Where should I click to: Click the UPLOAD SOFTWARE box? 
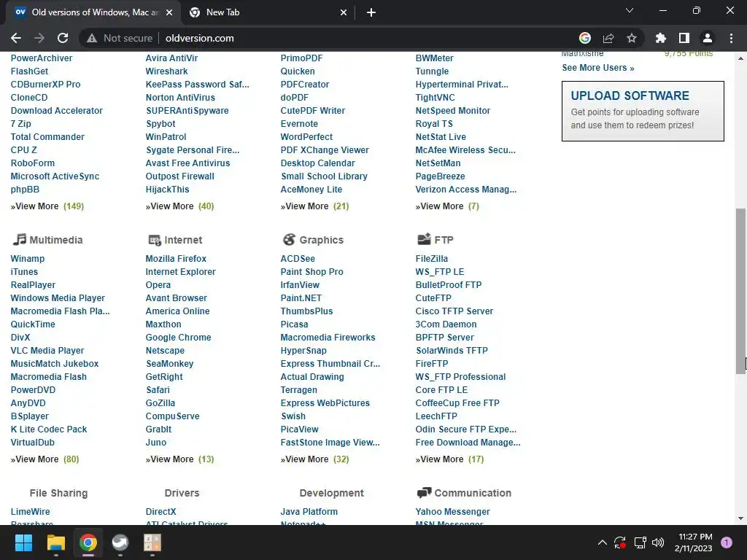643,111
